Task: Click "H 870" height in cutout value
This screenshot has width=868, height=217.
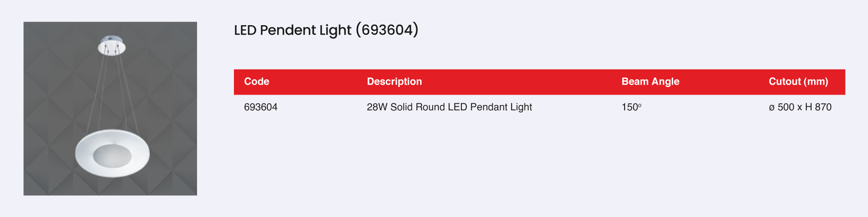Action: [x=818, y=107]
